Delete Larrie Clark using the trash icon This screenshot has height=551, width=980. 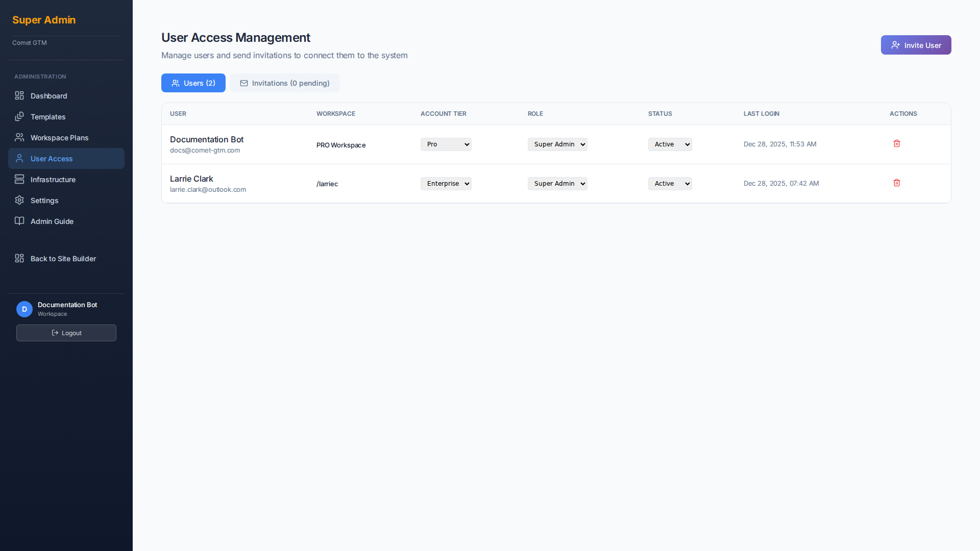click(x=896, y=183)
